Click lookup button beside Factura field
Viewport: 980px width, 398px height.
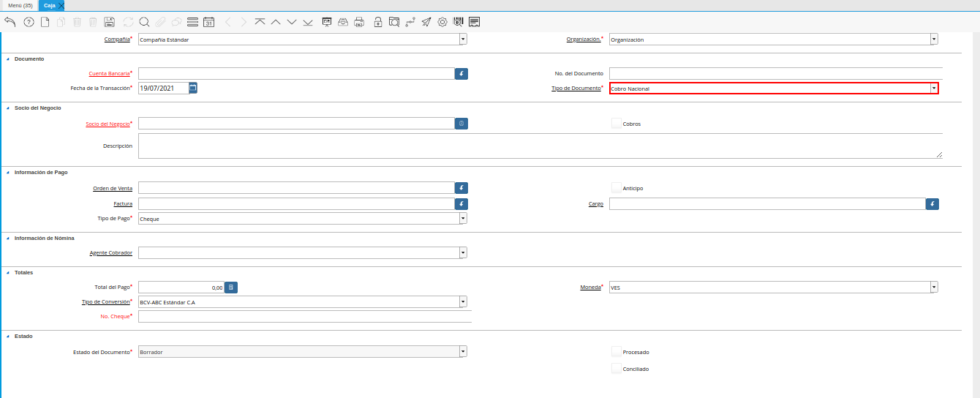coord(461,203)
